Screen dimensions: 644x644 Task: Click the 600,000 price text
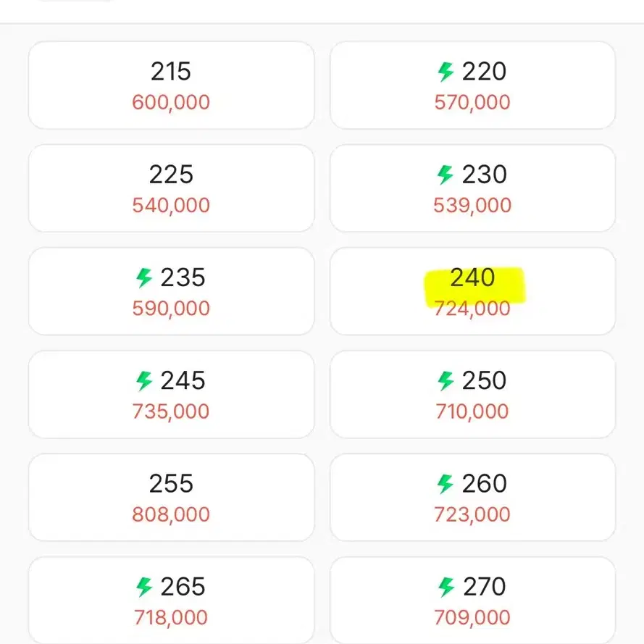[171, 102]
